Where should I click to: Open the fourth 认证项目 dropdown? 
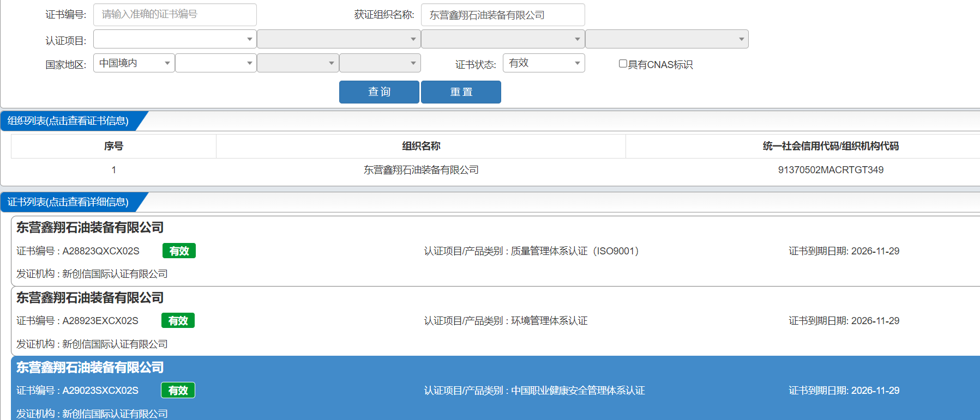(x=666, y=39)
